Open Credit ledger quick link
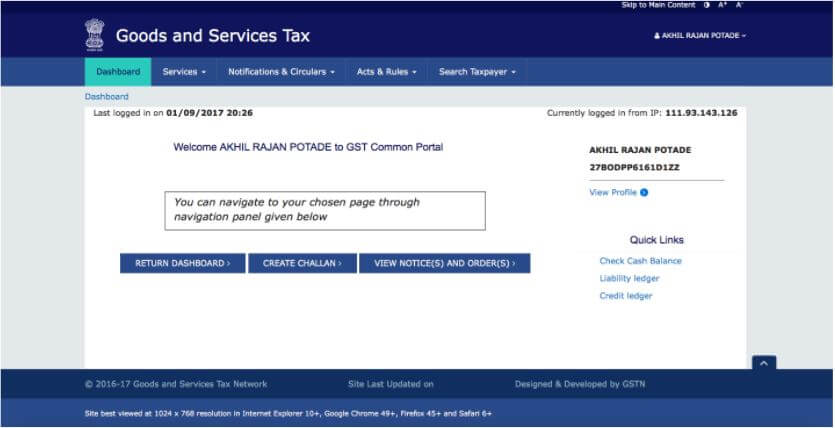835x428 pixels. point(626,296)
